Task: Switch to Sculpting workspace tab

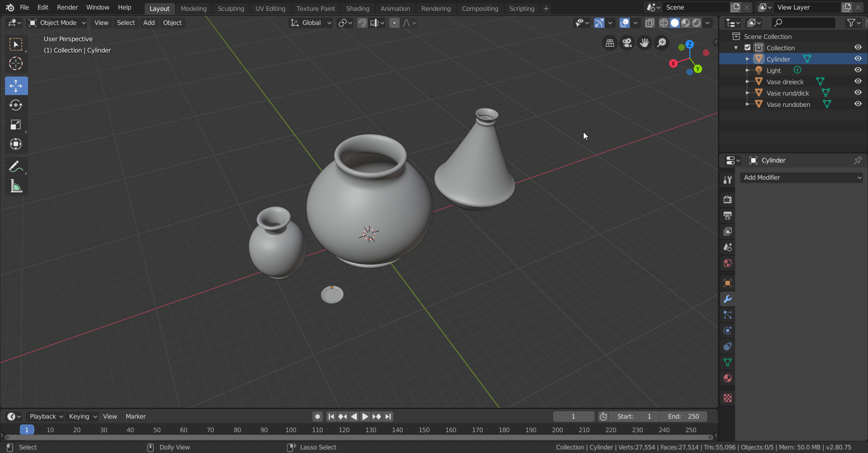Action: 231,9
